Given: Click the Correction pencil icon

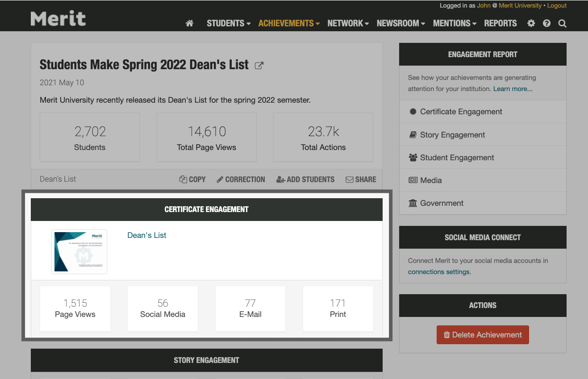Looking at the screenshot, I should click(x=220, y=179).
